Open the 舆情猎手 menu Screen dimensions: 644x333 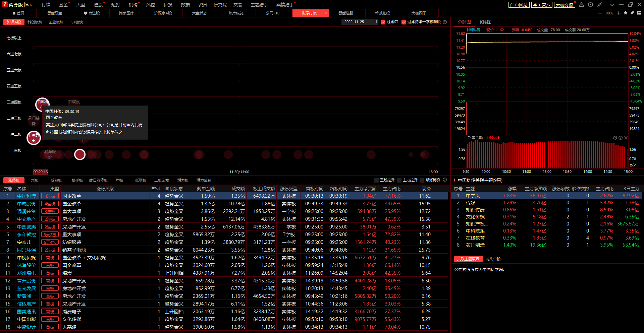285,5
